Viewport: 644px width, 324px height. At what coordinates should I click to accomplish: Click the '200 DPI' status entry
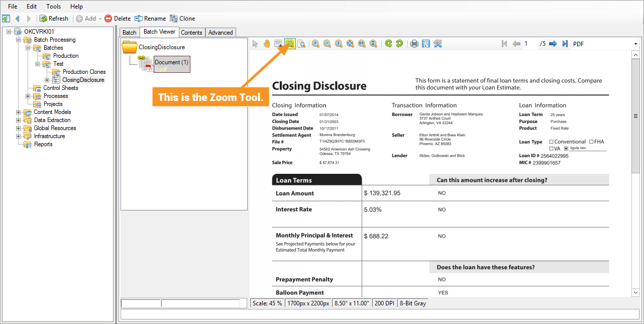point(384,303)
